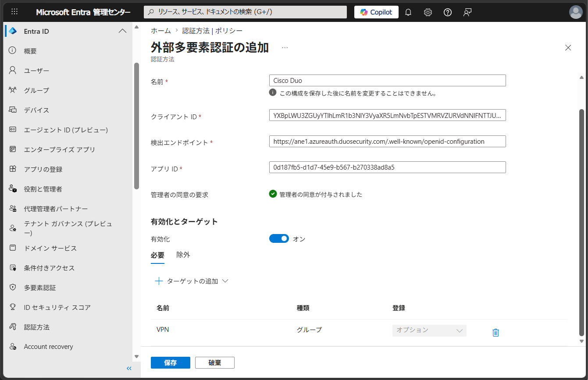The image size is (588, 380).
Task: Turn off the 有効化 toggle switch
Action: 279,238
